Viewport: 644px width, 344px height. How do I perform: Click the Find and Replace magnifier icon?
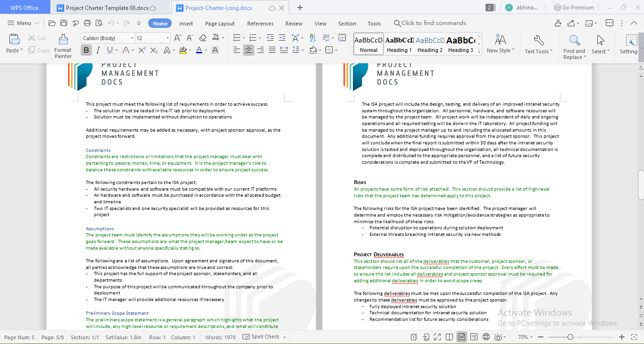(574, 40)
